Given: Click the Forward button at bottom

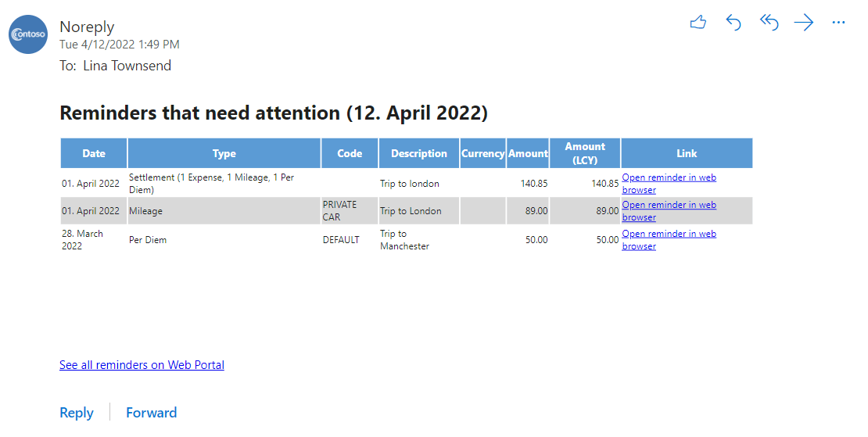Looking at the screenshot, I should click(151, 413).
